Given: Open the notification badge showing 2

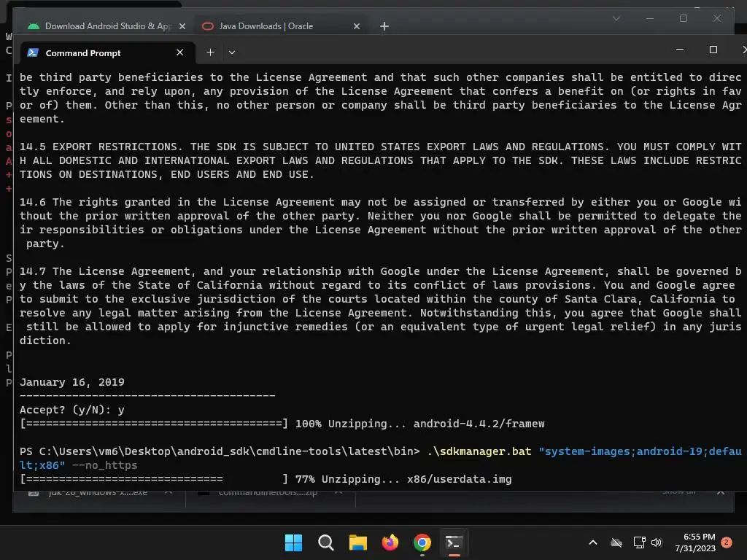Looking at the screenshot, I should point(727,542).
